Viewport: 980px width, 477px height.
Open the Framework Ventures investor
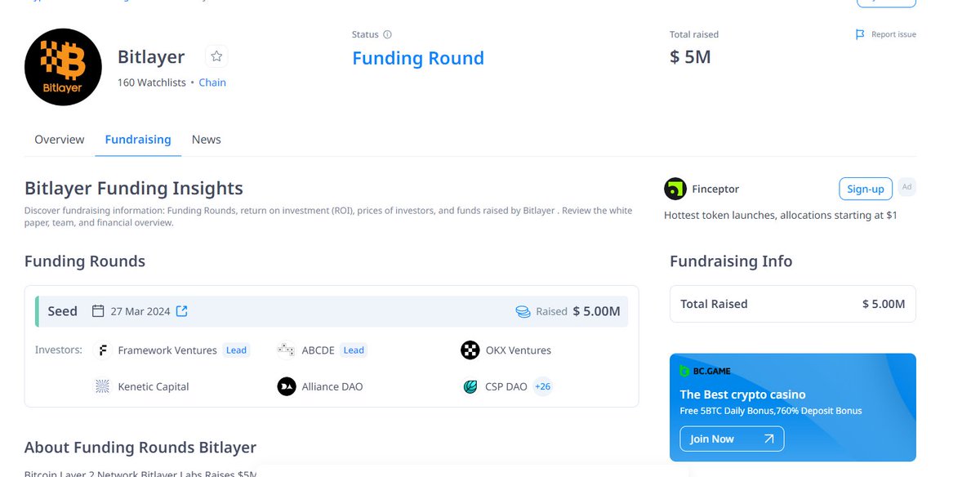167,350
